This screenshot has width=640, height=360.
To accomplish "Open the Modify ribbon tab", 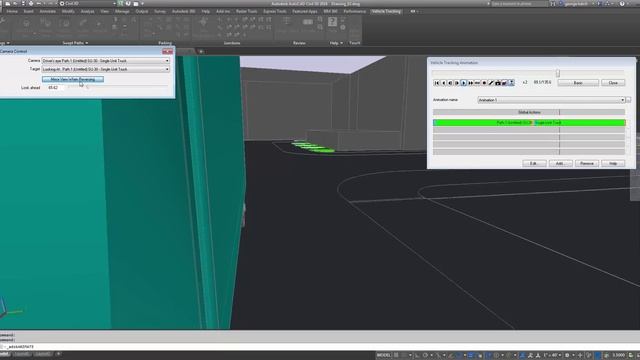I will tap(68, 11).
